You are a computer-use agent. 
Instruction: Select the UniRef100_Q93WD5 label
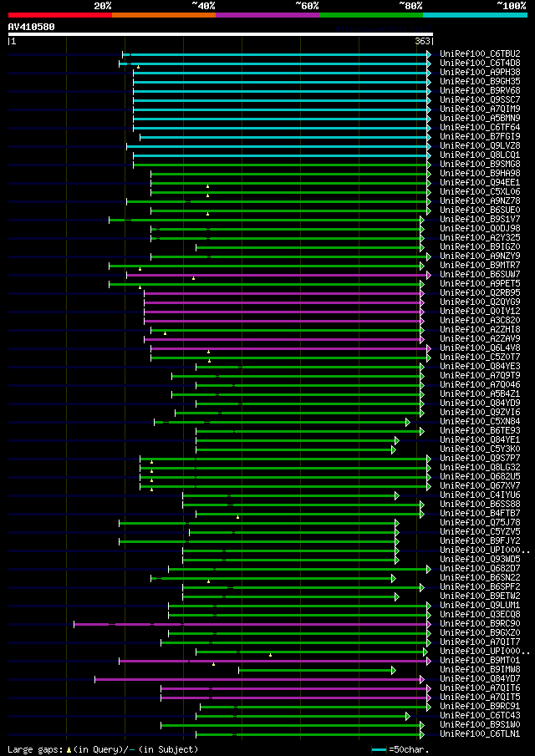pos(480,560)
